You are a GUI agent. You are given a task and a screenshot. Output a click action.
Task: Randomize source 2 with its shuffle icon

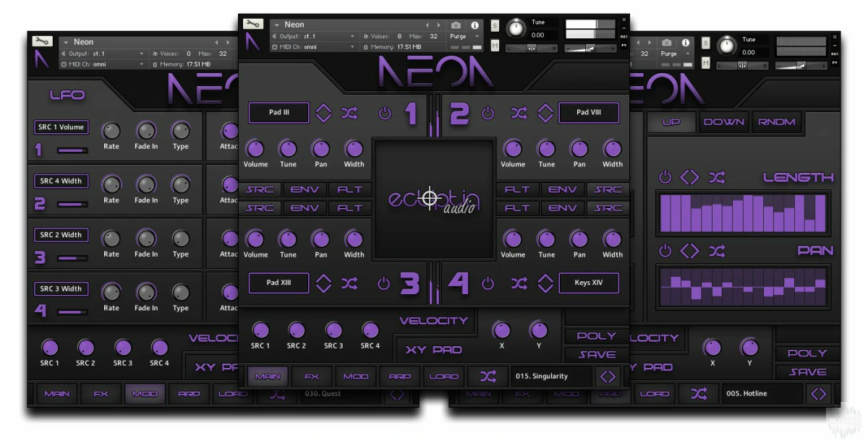(x=519, y=113)
